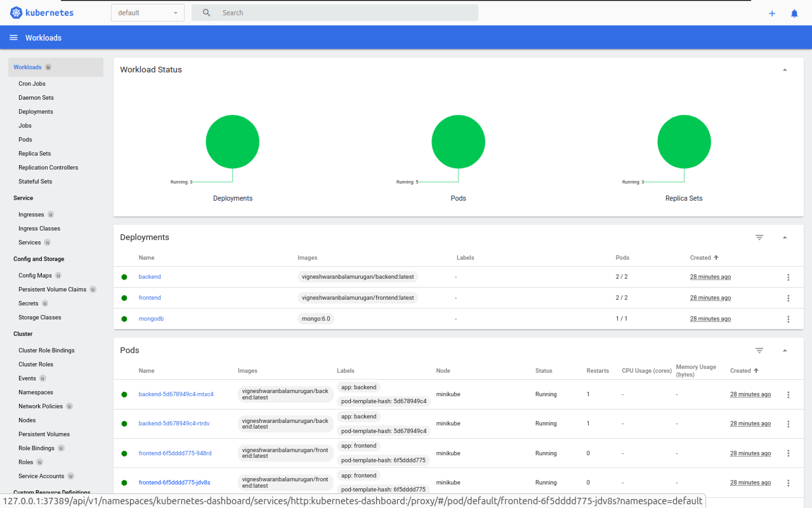Open pod frontend-6f5dddd775-jdv8s
This screenshot has width=812, height=508.
(x=174, y=483)
